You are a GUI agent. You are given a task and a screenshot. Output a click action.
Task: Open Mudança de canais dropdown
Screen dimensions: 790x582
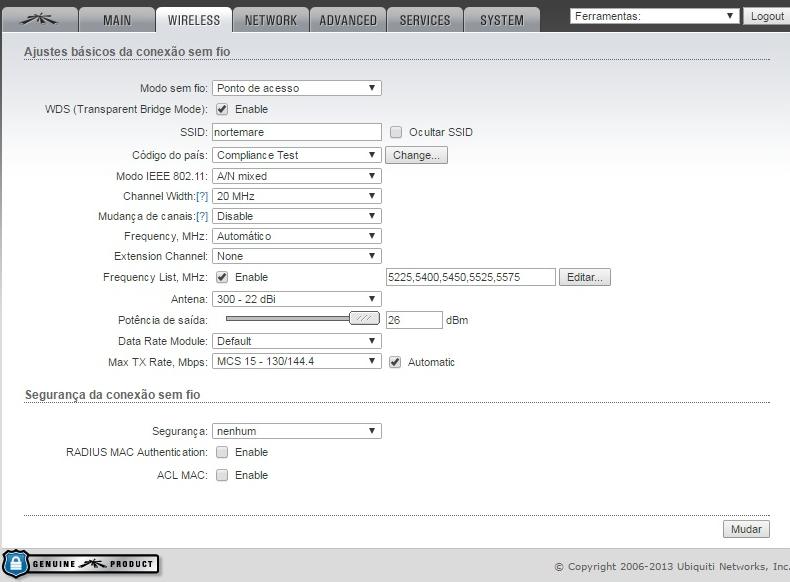pos(297,216)
